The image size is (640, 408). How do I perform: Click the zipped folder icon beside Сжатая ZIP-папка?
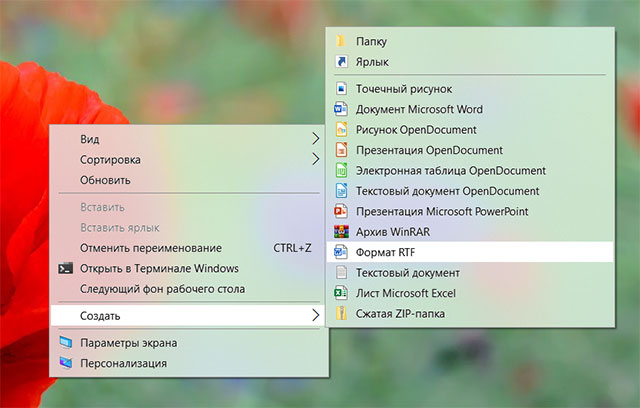point(341,313)
